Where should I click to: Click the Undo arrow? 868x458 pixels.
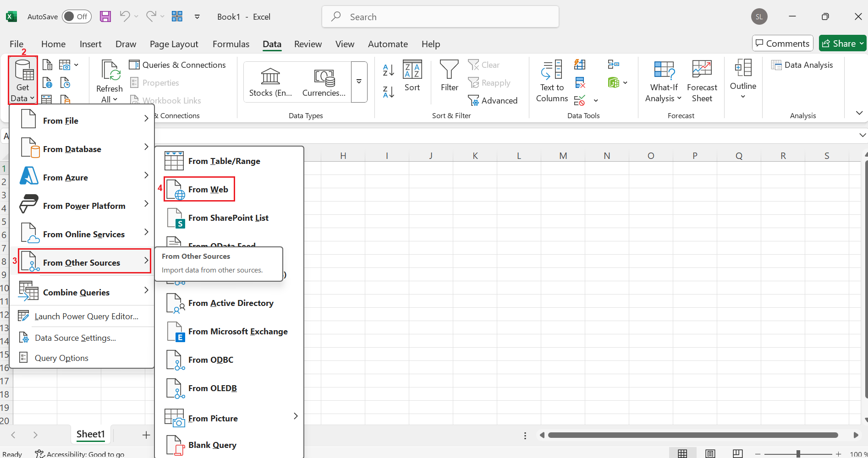click(124, 16)
